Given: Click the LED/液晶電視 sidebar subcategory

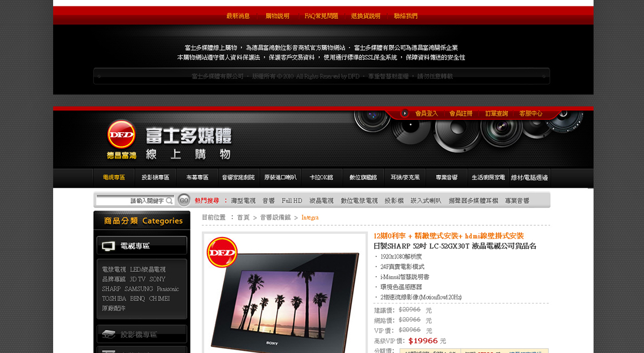Looking at the screenshot, I should [148, 270].
